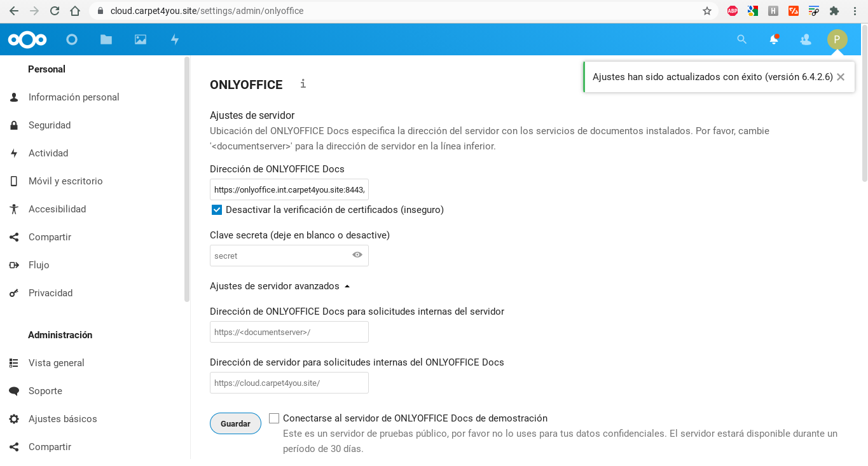Open the Photos app icon
Viewport: 868px width, 466px height.
pos(141,39)
